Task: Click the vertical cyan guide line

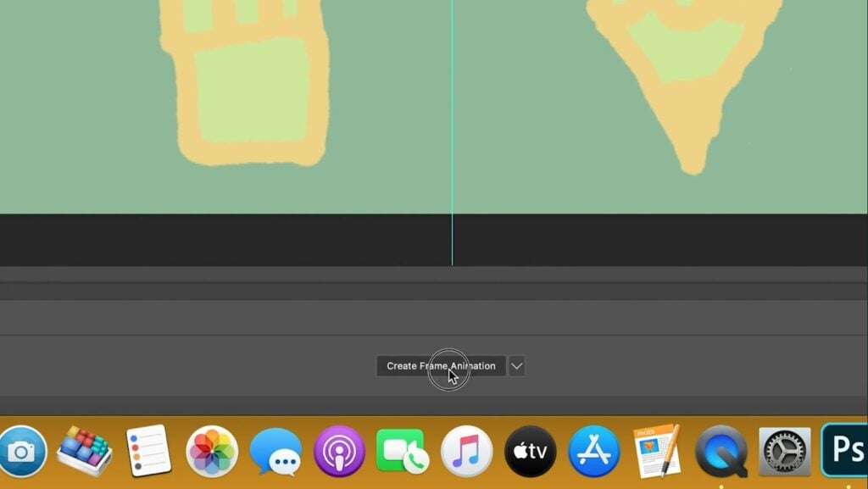Action: point(452,127)
